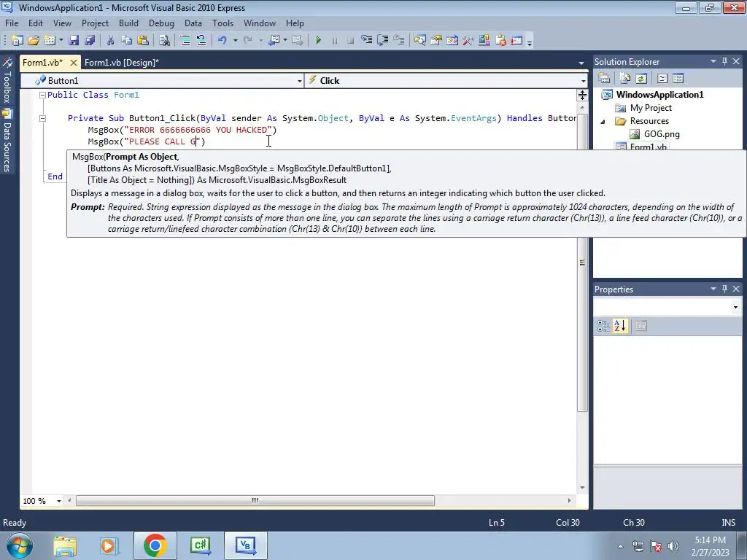Open the Windows Start button
The height and width of the screenshot is (560, 747).
(20, 545)
